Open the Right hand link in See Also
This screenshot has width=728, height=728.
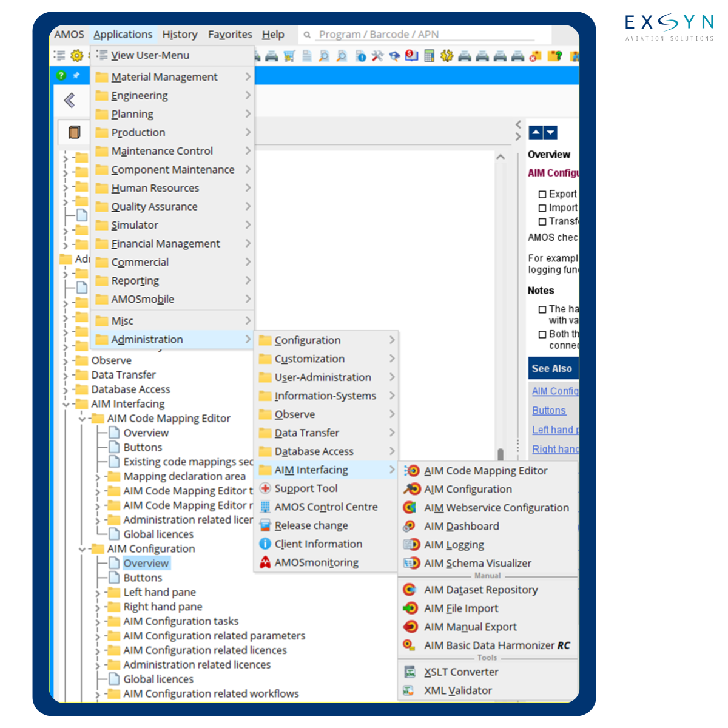tap(555, 450)
